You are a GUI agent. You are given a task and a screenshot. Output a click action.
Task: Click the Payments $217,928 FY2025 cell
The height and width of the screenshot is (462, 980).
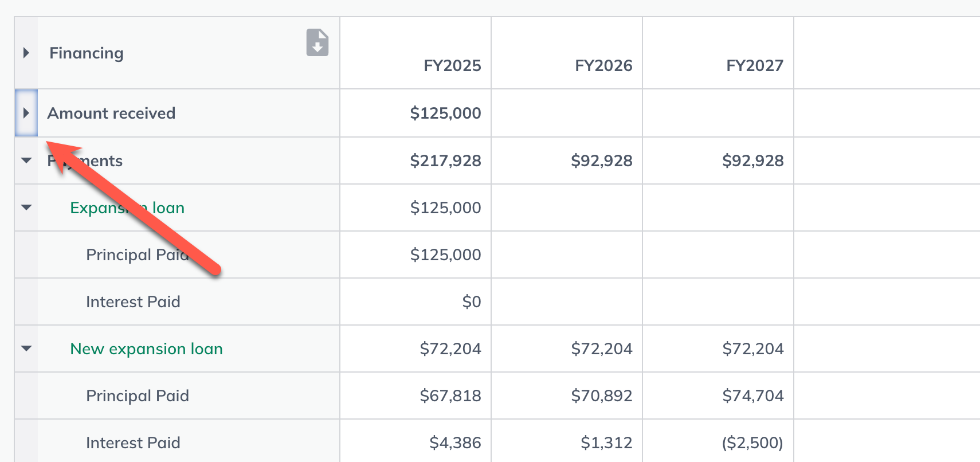click(x=415, y=160)
